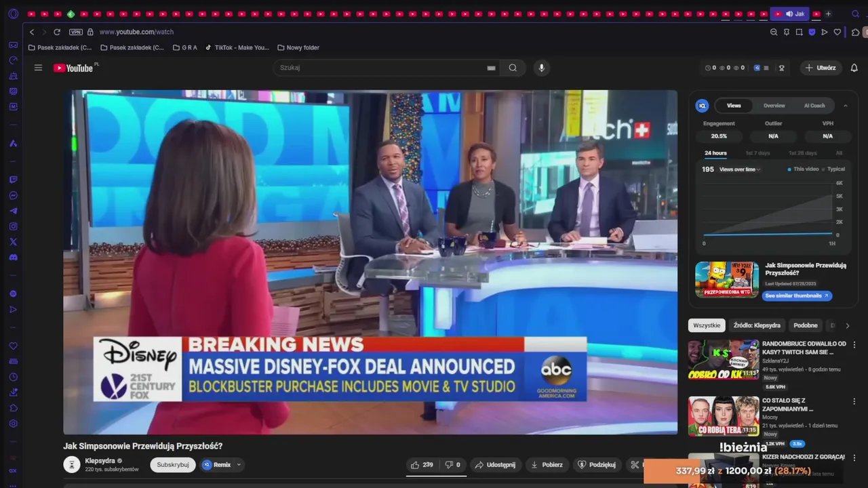Open the zoom-out magnifier in address bar

(774, 32)
